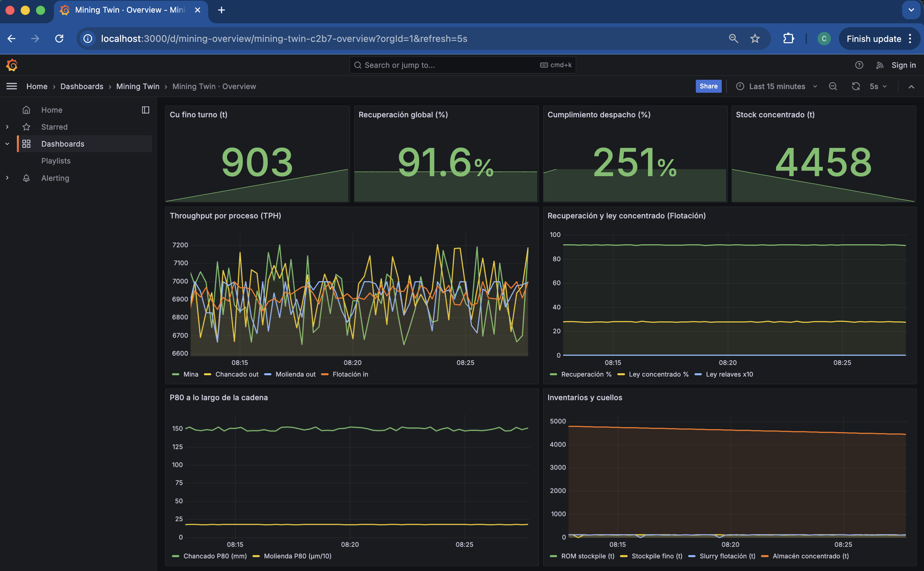Click the Dashboards grid icon in the sidebar

pos(26,144)
